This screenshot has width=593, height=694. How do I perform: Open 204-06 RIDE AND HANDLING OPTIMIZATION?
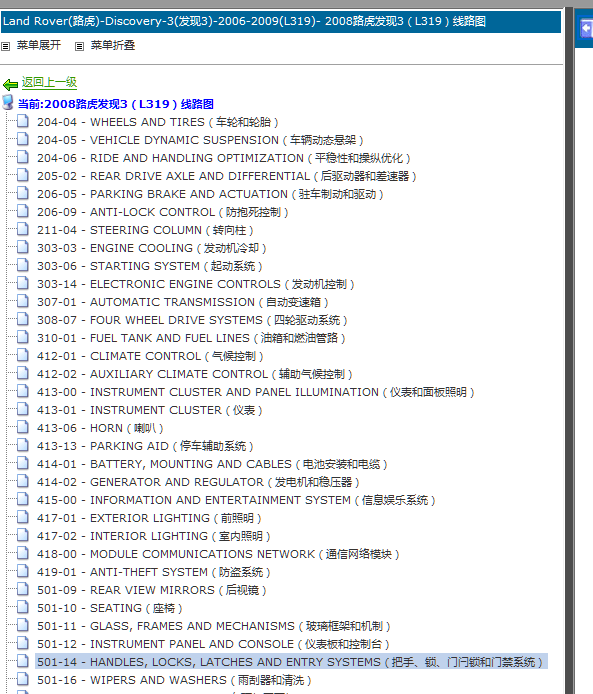223,158
